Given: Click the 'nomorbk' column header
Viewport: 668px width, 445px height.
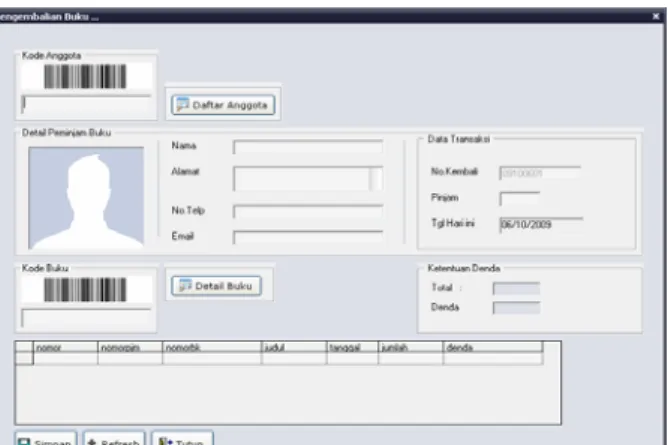Looking at the screenshot, I should coord(212,347).
